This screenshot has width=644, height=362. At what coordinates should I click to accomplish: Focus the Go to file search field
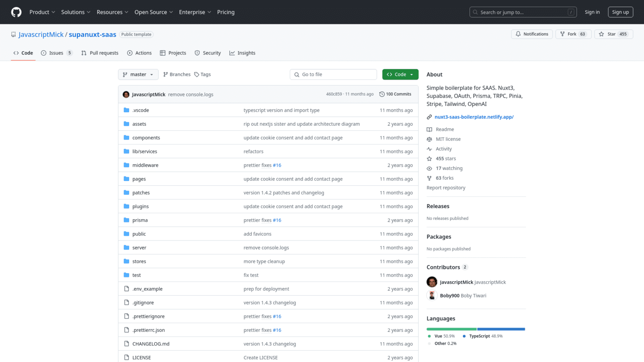click(x=333, y=75)
